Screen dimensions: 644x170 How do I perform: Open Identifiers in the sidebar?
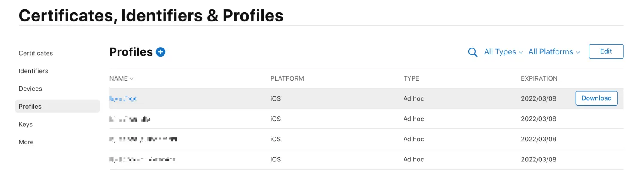[x=33, y=71]
